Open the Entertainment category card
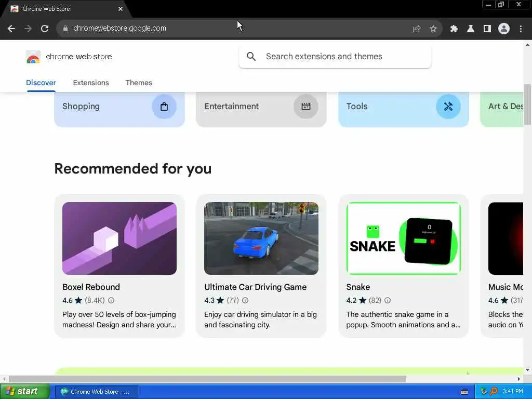 (261, 109)
